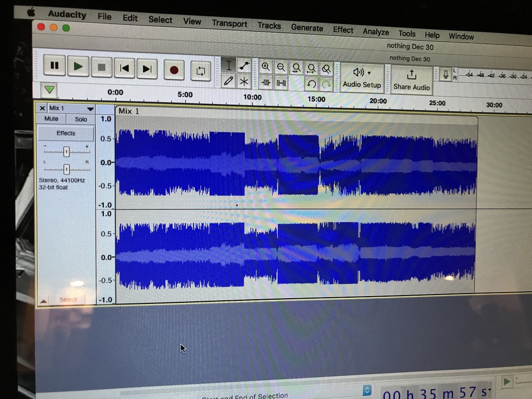Open the Transport menu
Viewport: 532px width, 399px height.
pos(229,23)
